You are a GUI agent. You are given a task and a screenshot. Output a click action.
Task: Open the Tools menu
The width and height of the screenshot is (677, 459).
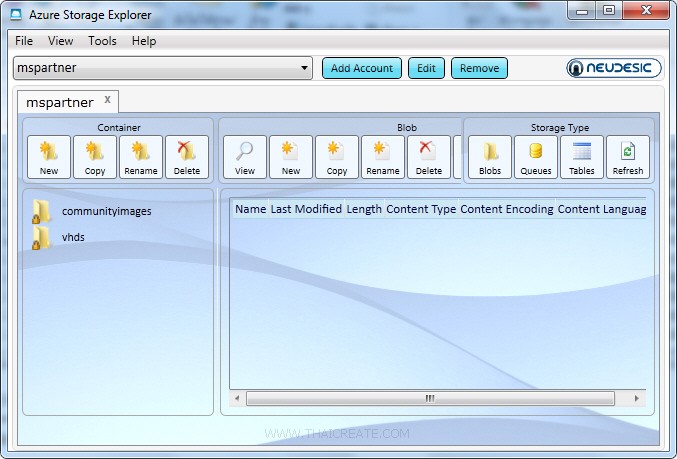pyautogui.click(x=102, y=41)
